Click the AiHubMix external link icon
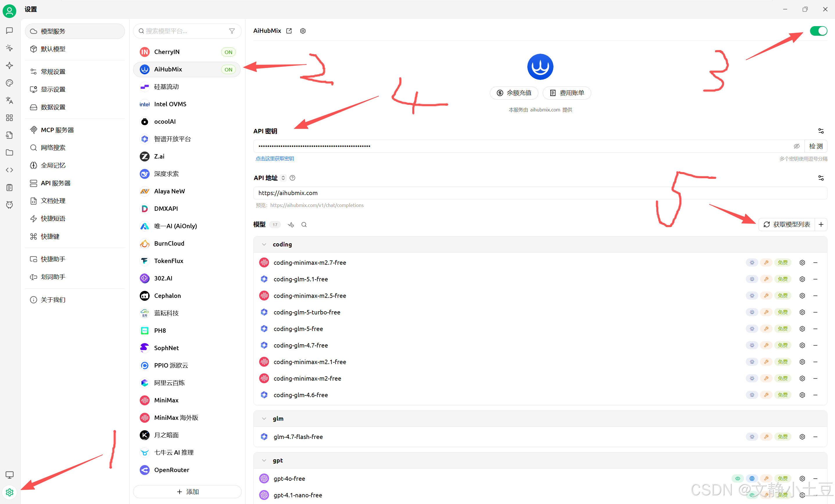 point(289,30)
